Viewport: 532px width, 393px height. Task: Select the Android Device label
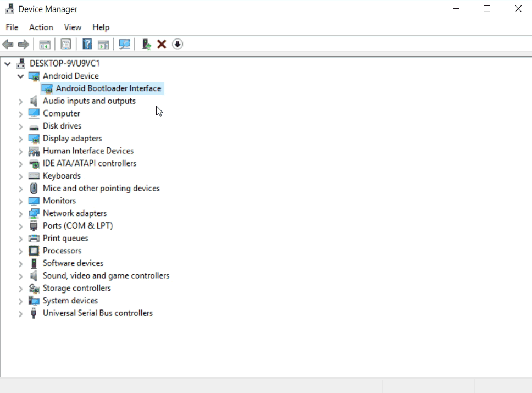point(70,76)
